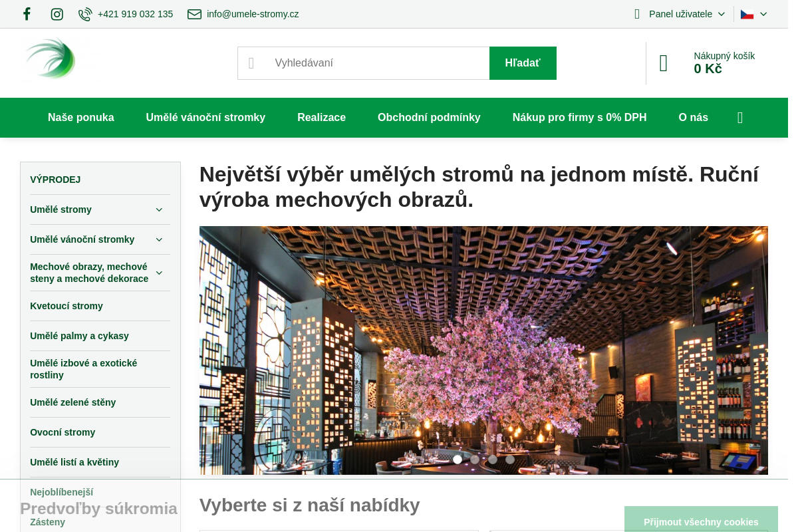
Task: Expand Mechové obrazy category chevron
Action: pos(159,273)
